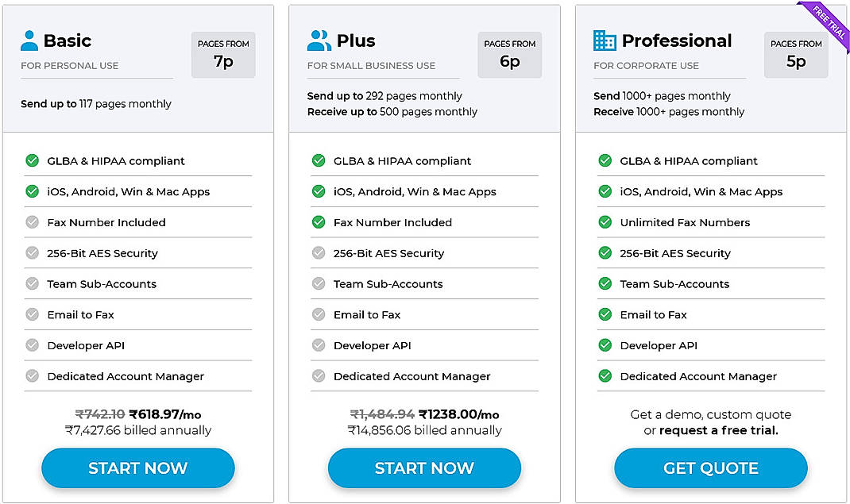Toggle the Team Sub-Accounts check in Basic
The width and height of the screenshot is (850, 504).
[x=32, y=283]
